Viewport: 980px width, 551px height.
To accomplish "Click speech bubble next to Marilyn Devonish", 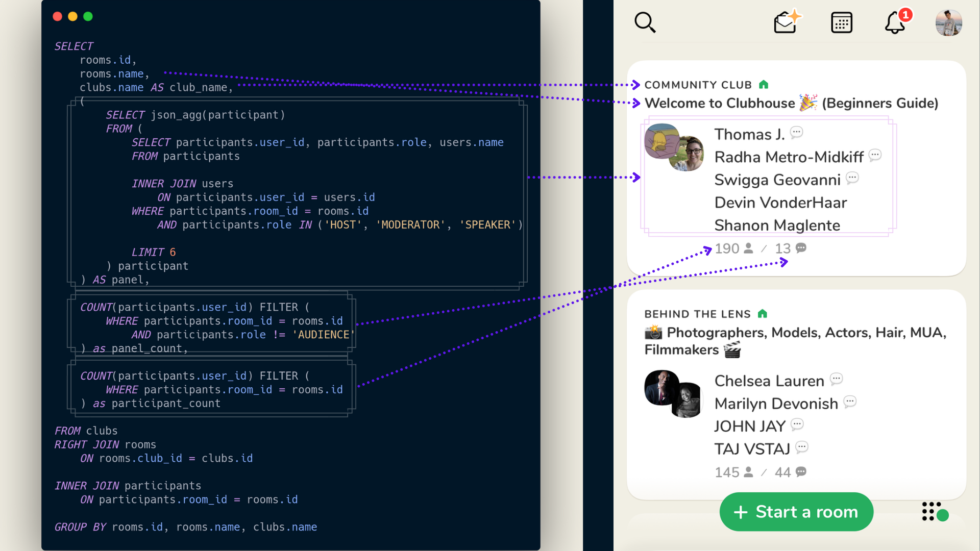I will point(850,402).
